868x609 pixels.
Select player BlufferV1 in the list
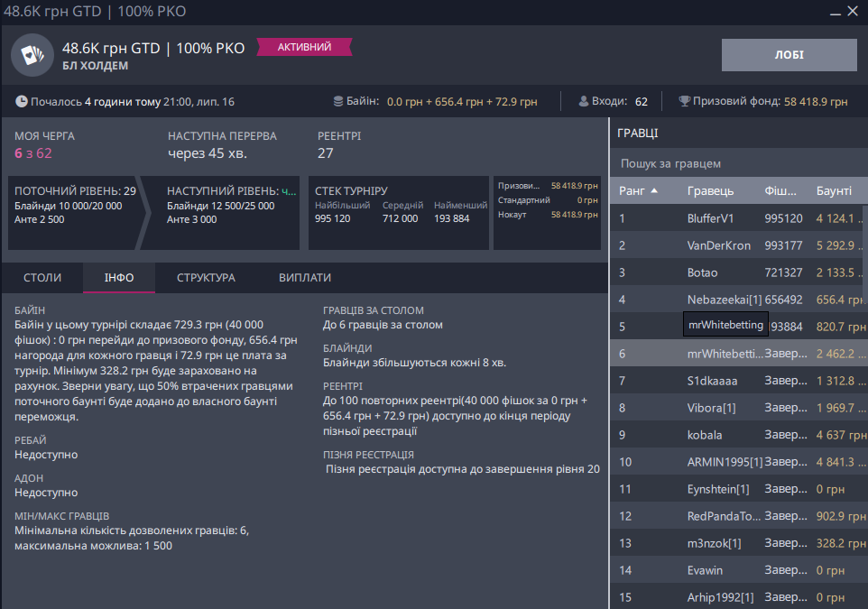[x=710, y=217]
